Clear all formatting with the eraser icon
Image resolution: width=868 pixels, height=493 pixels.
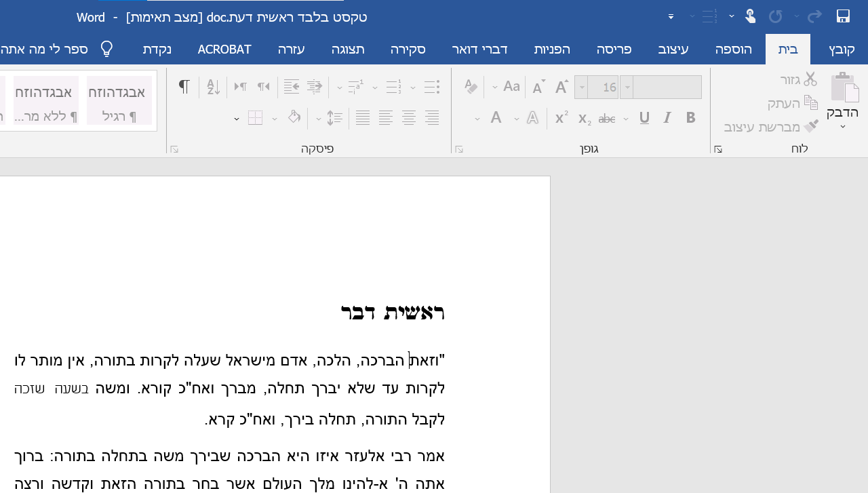[x=471, y=87]
